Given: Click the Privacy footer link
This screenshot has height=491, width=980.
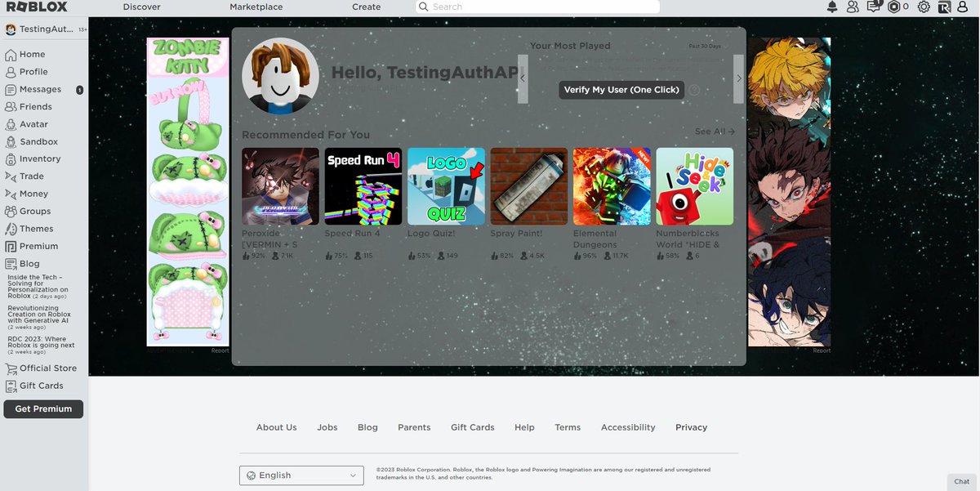Looking at the screenshot, I should 692,427.
